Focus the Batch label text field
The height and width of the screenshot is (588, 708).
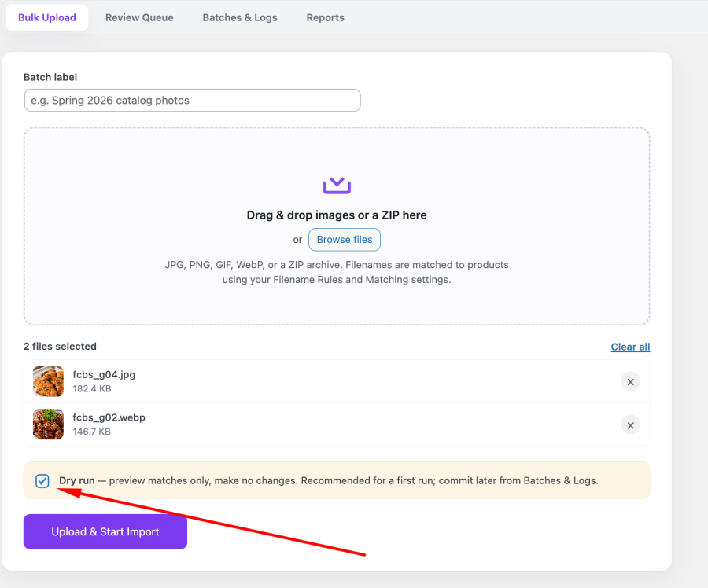[193, 100]
